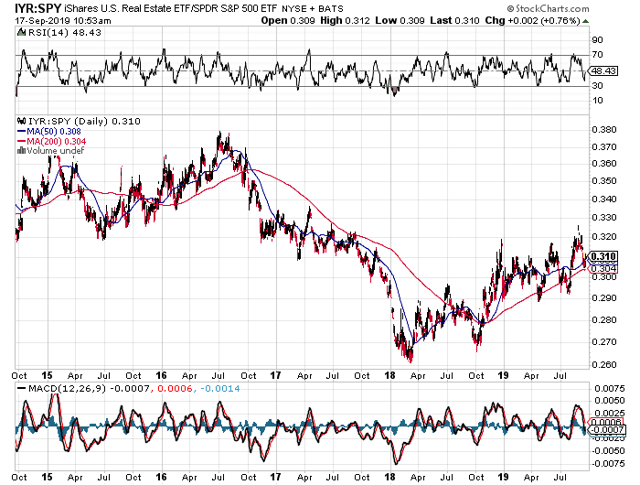Image resolution: width=640 pixels, height=485 pixels.
Task: Click year label 17 under the MACD panel
Action: click(276, 477)
